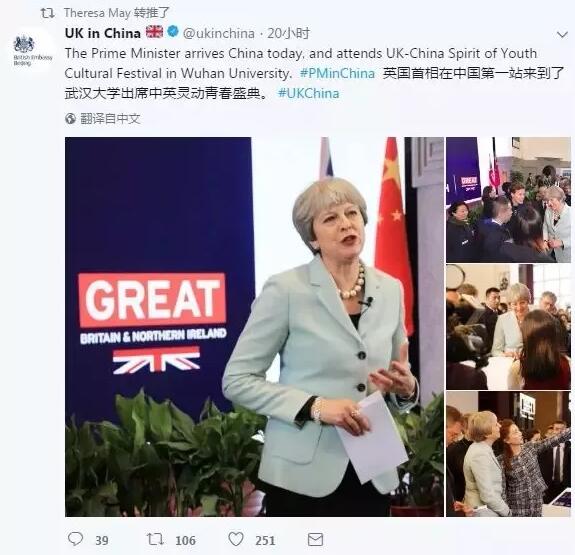This screenshot has height=555, width=575.
Task: Click the British Embassy Beijing avatar
Action: (x=32, y=50)
